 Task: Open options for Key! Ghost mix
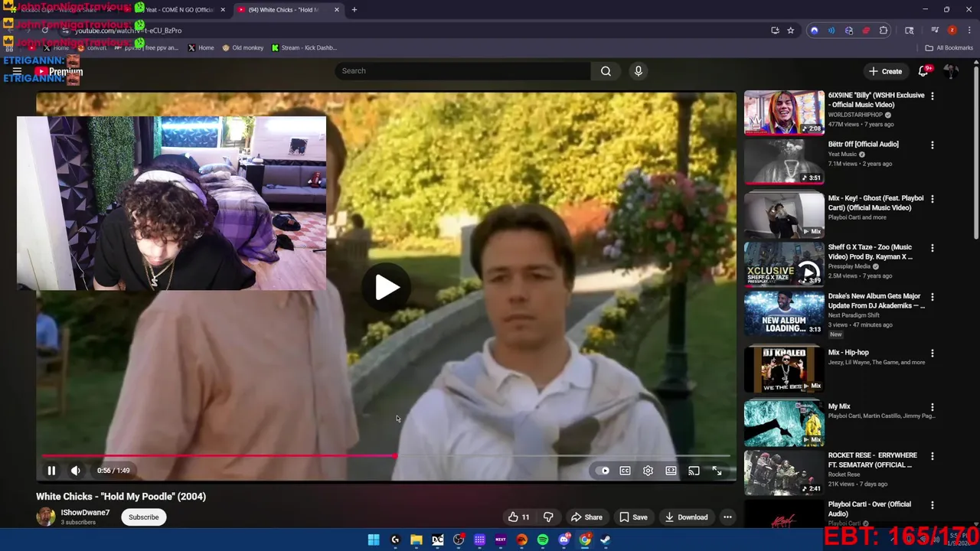coord(932,199)
